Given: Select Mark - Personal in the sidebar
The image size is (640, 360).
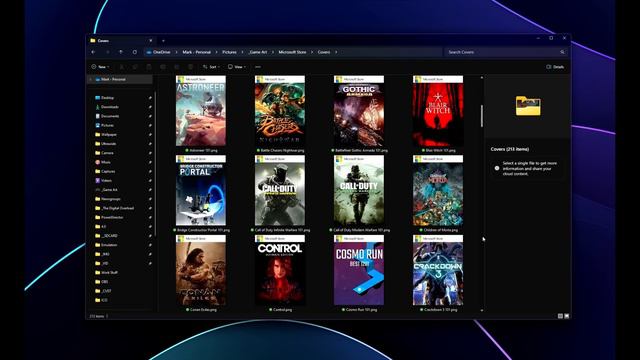Looking at the screenshot, I should 120,80.
